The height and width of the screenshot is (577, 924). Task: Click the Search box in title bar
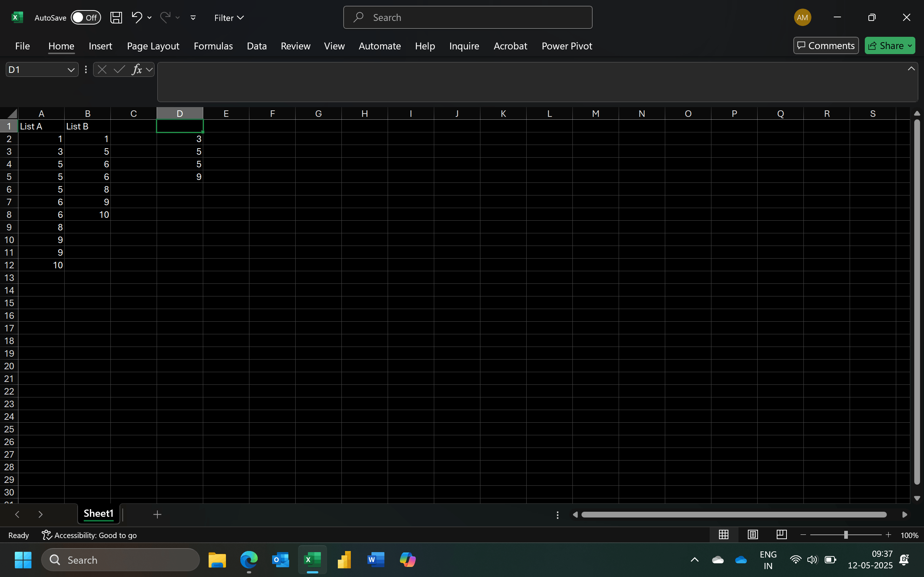[467, 18]
